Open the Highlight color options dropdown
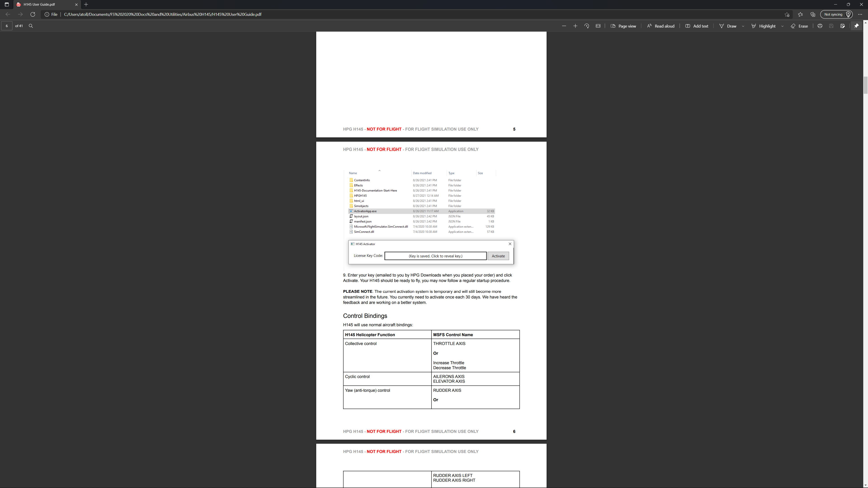The image size is (868, 488). coord(782,26)
